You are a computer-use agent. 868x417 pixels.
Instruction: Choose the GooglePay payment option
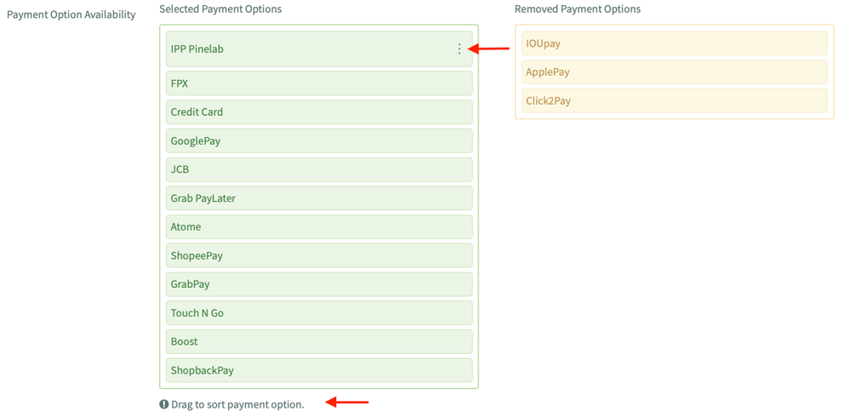coord(318,140)
